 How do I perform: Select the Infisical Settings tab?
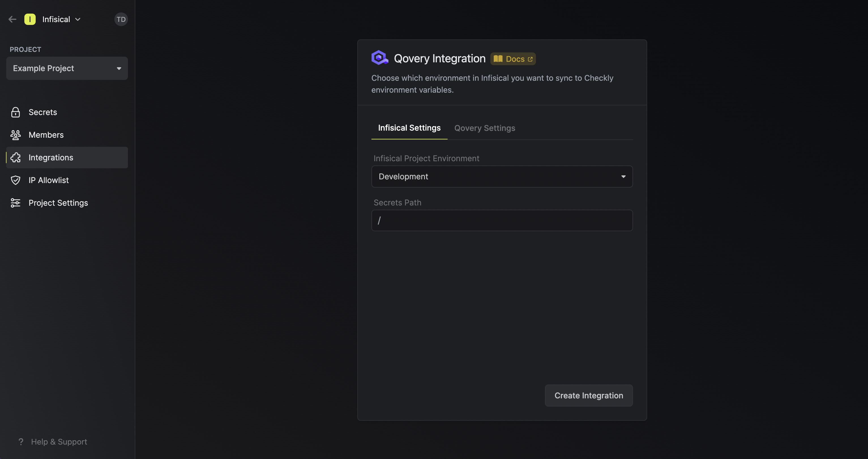point(409,128)
